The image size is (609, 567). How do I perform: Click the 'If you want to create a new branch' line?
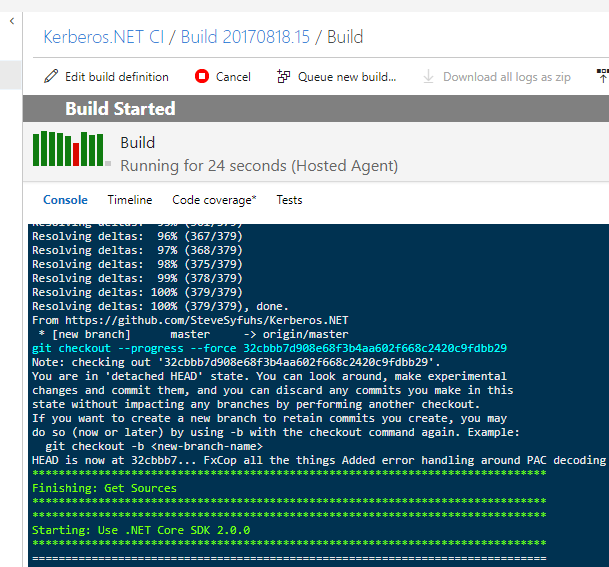[270, 418]
